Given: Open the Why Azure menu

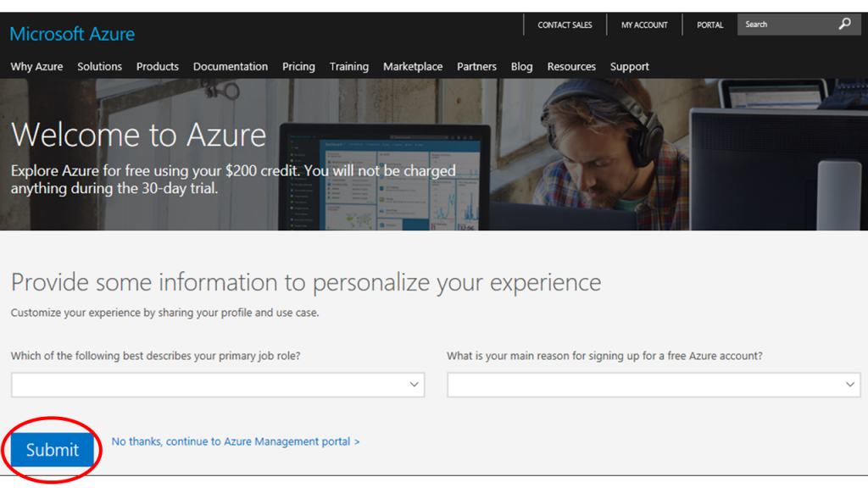Looking at the screenshot, I should pyautogui.click(x=36, y=66).
